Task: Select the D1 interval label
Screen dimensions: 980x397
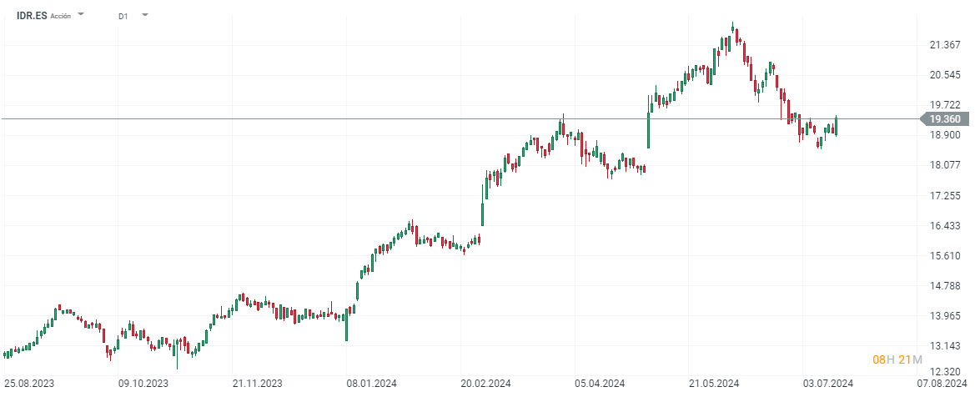Action: pos(123,16)
